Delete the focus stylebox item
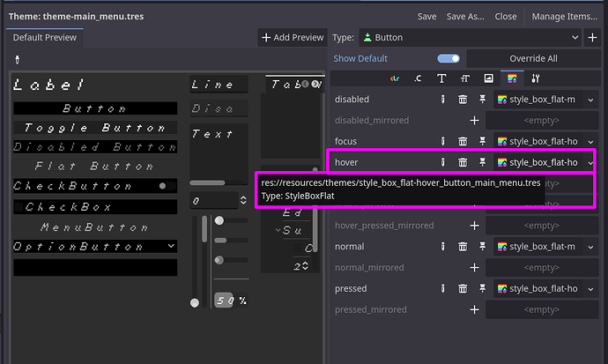 click(x=463, y=142)
